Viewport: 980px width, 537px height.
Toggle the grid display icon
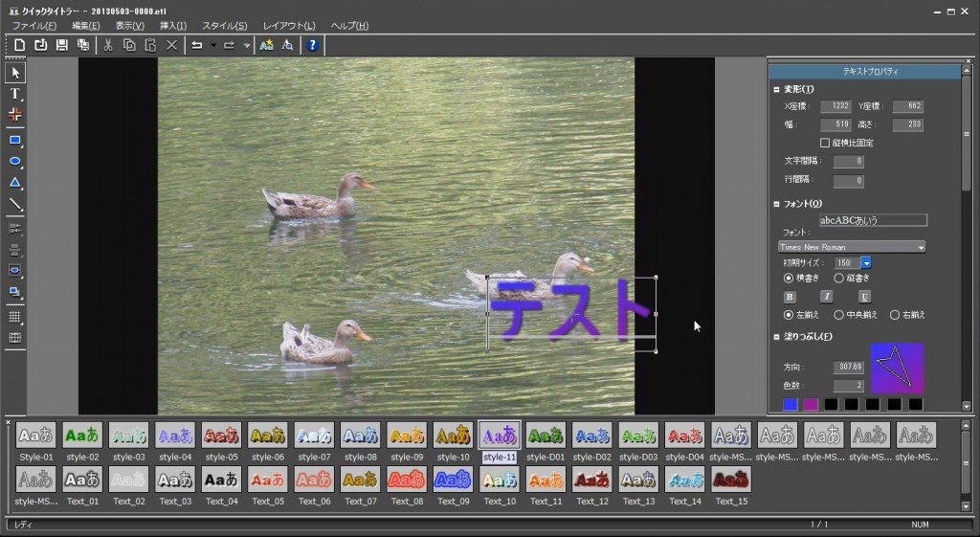click(x=15, y=317)
